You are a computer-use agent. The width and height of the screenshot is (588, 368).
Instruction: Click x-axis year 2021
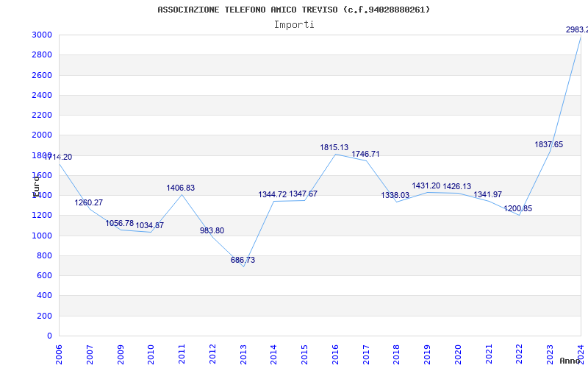point(489,355)
